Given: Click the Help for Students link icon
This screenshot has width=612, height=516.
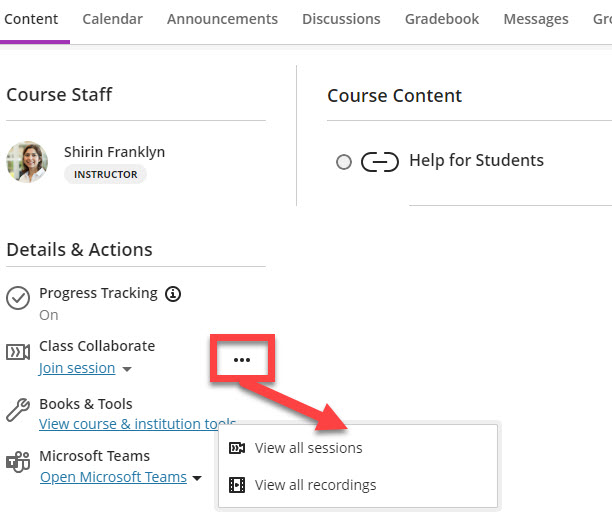Looking at the screenshot, I should point(379,162).
